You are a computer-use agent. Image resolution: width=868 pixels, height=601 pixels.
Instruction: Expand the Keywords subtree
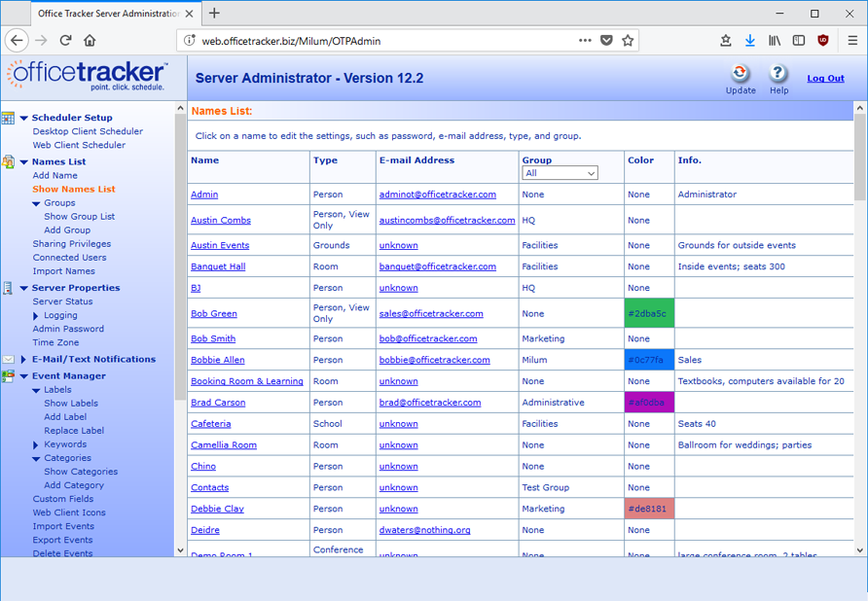35,444
